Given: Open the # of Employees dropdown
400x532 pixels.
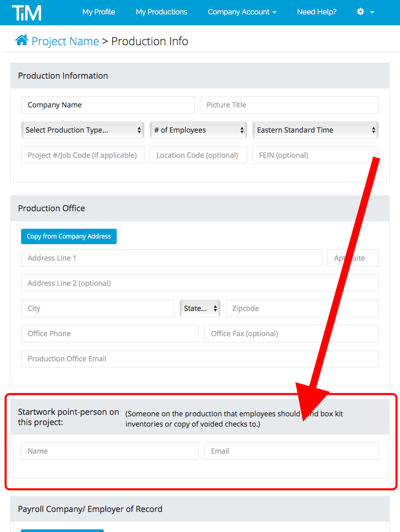Looking at the screenshot, I should click(198, 130).
